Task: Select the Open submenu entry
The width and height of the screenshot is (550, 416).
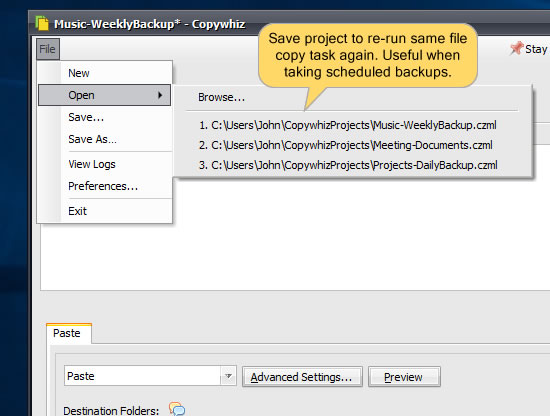Action: tap(105, 95)
